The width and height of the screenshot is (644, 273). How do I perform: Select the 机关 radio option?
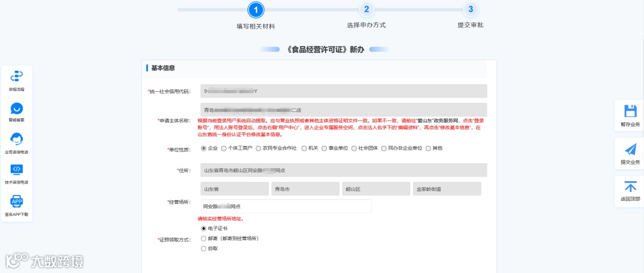[304, 148]
